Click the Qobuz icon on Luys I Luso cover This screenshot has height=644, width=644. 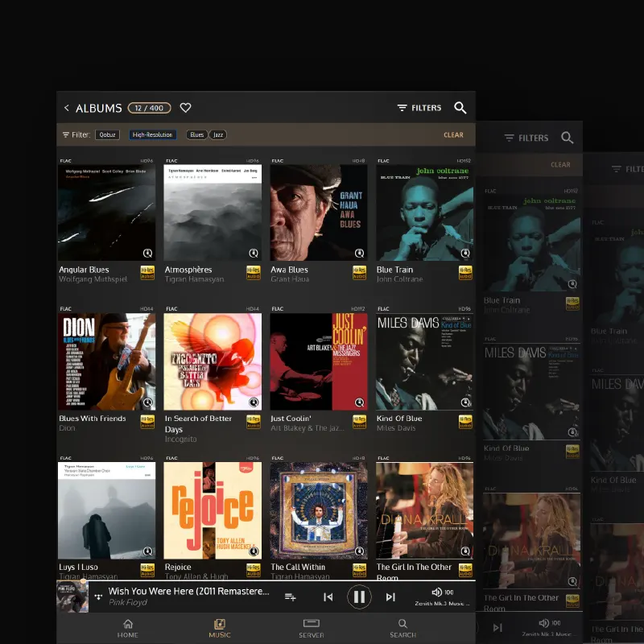coord(147,551)
